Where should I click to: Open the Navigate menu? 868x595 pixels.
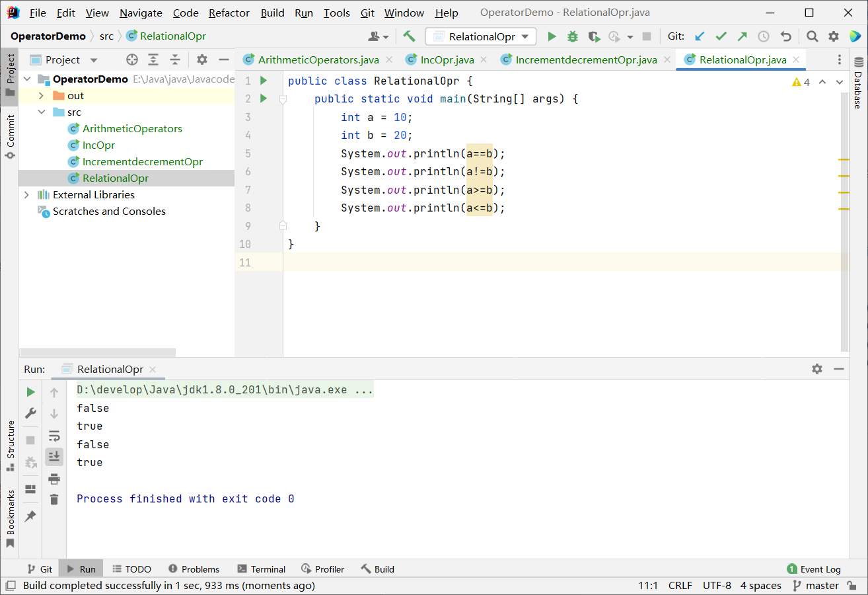coord(141,13)
